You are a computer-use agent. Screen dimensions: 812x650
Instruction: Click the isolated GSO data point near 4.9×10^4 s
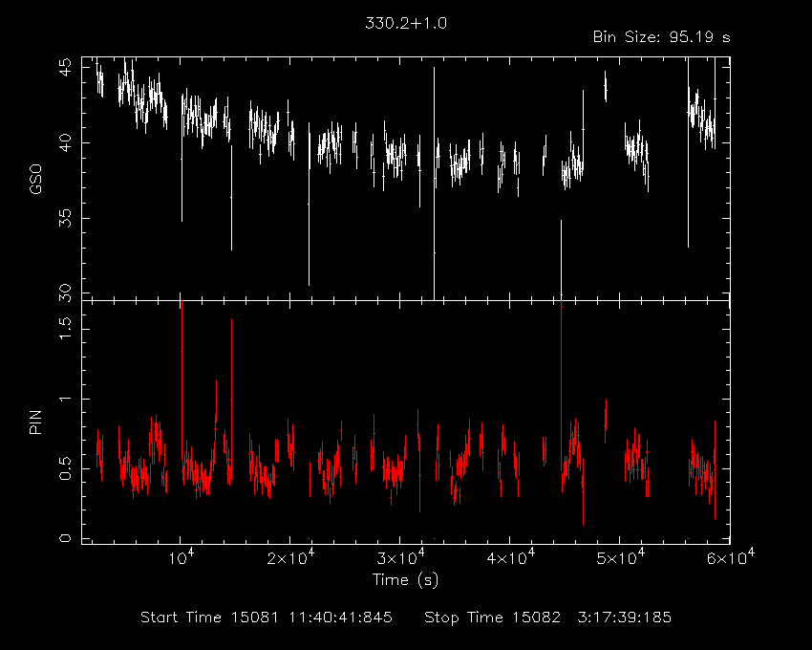pyautogui.click(x=606, y=87)
